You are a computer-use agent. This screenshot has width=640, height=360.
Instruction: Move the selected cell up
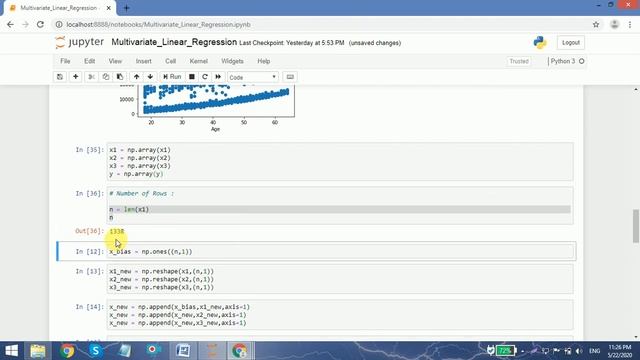point(136,77)
